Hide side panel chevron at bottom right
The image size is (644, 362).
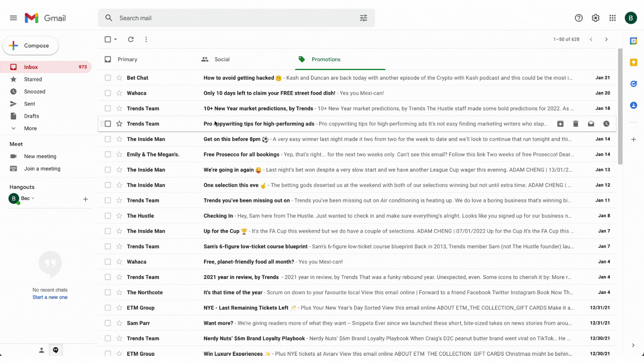[633, 345]
